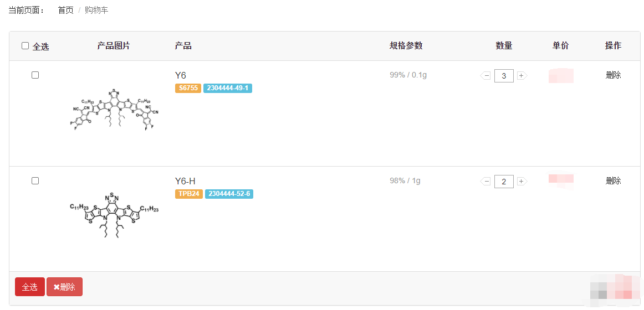Select the Y6-H product row checkbox

tap(35, 180)
